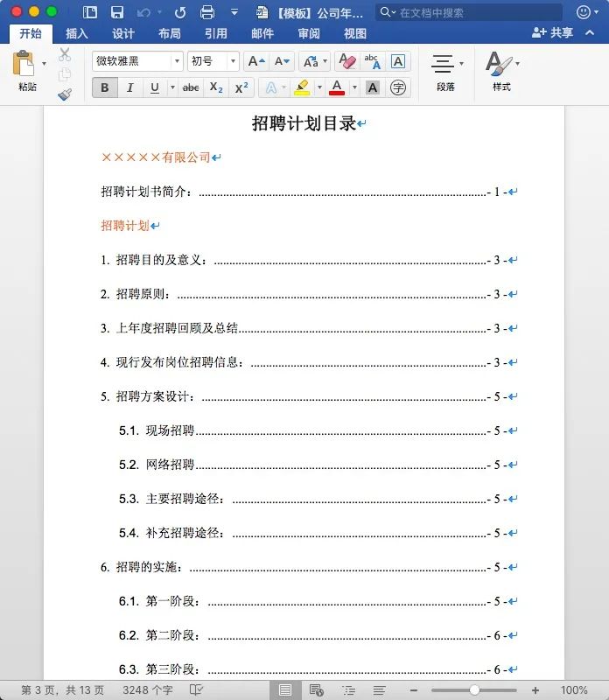Switch to Draft view icon
This screenshot has height=700, width=609.
pos(380,690)
